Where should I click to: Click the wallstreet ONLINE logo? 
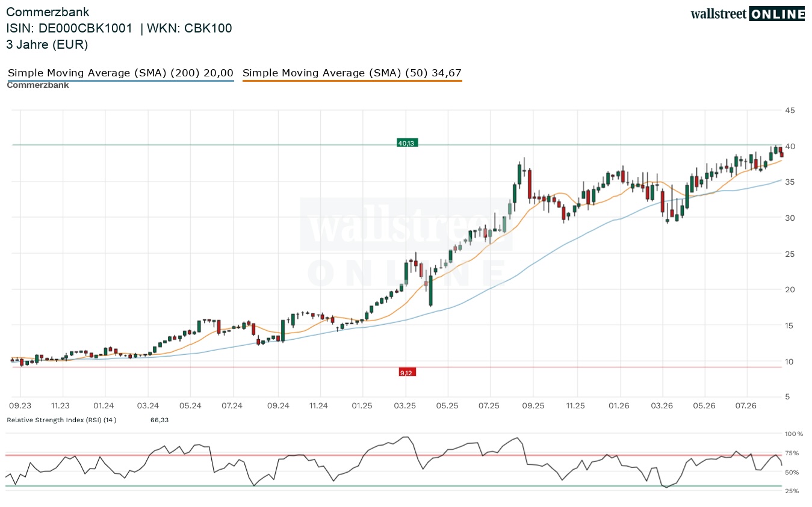(x=748, y=14)
